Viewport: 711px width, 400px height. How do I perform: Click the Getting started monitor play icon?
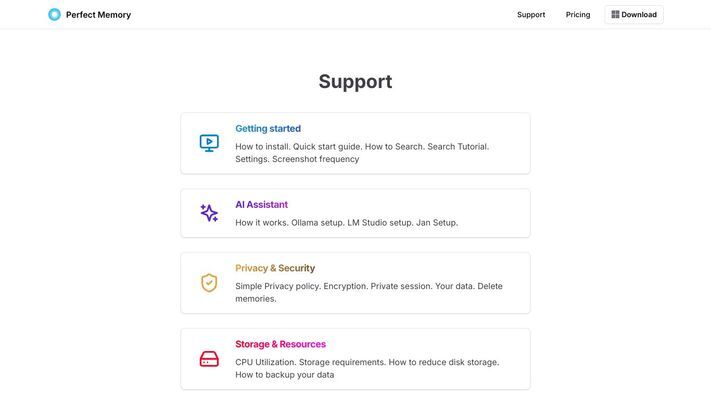pyautogui.click(x=209, y=143)
